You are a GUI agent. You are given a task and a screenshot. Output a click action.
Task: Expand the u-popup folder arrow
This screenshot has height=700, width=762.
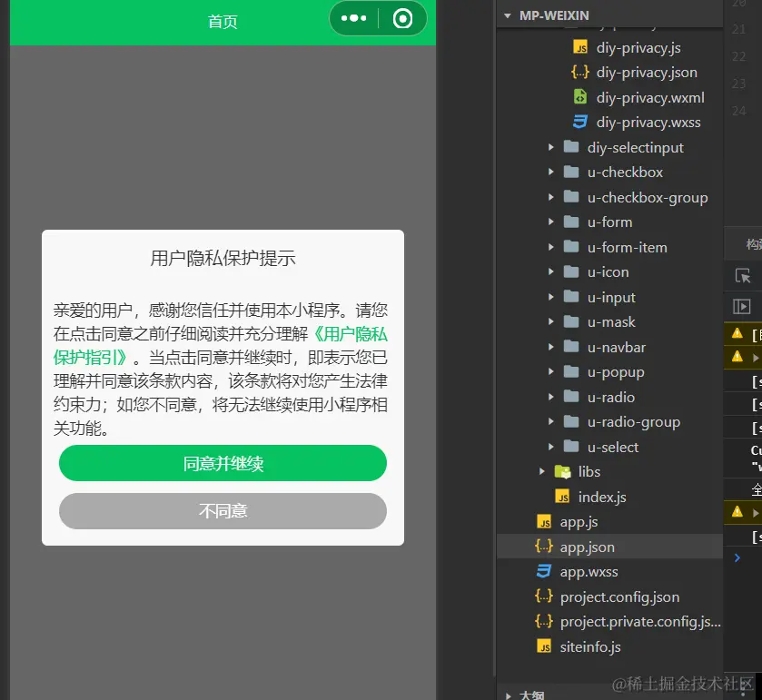pyautogui.click(x=550, y=371)
